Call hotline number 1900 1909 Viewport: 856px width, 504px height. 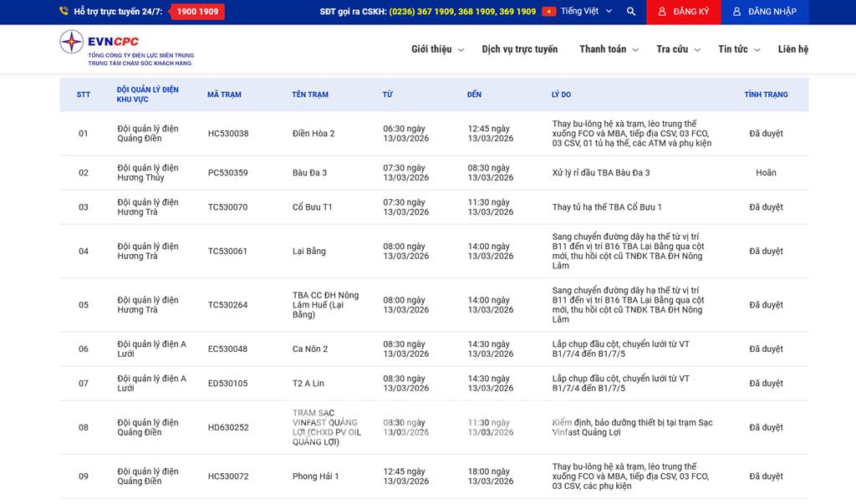[x=197, y=12]
